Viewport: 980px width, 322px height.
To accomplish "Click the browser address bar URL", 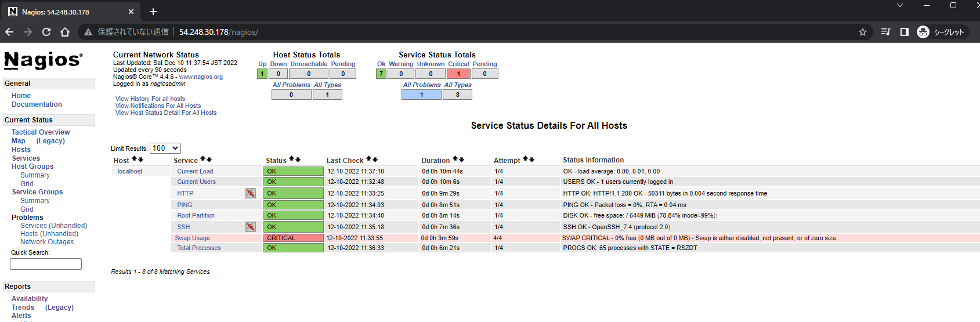I will (x=219, y=32).
